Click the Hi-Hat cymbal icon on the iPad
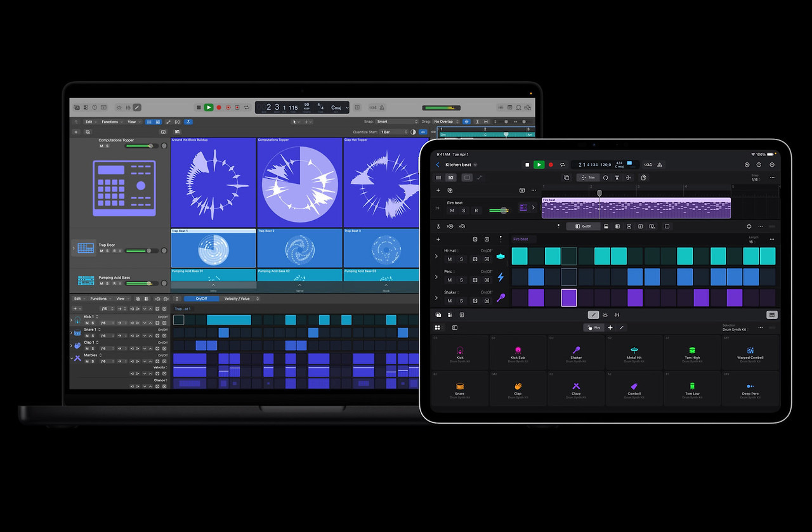 tap(501, 256)
